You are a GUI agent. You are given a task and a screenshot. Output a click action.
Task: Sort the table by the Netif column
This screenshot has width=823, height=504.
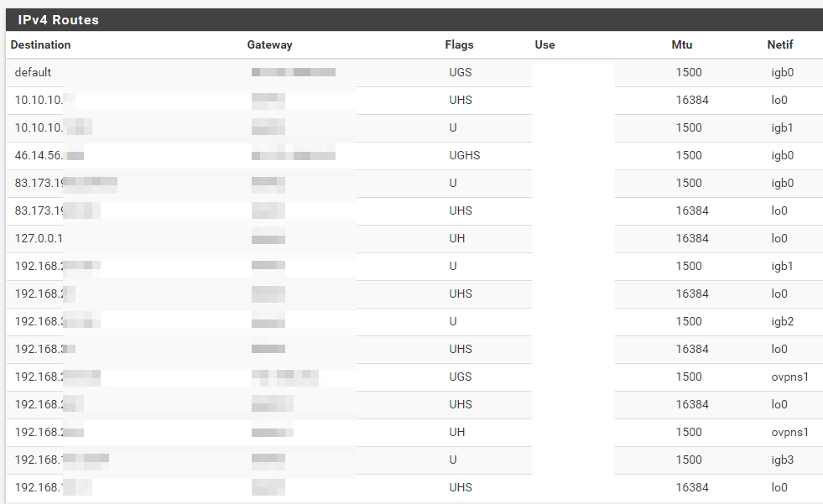click(779, 44)
